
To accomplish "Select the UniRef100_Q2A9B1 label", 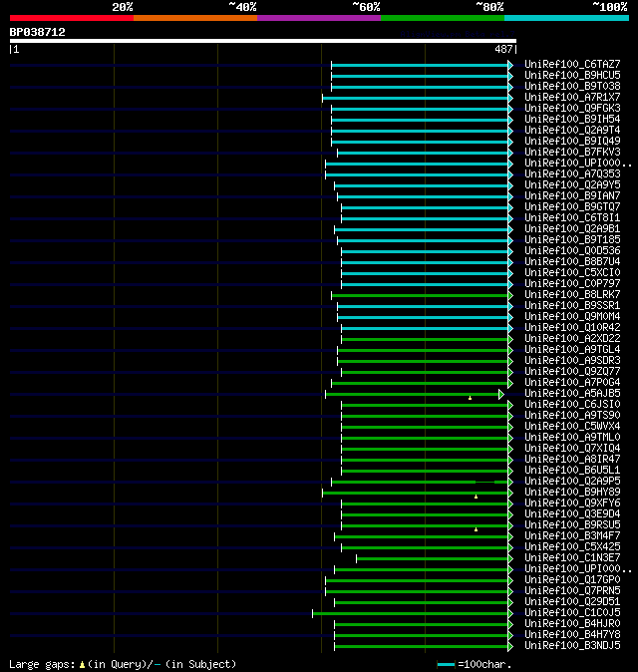I will (572, 229).
